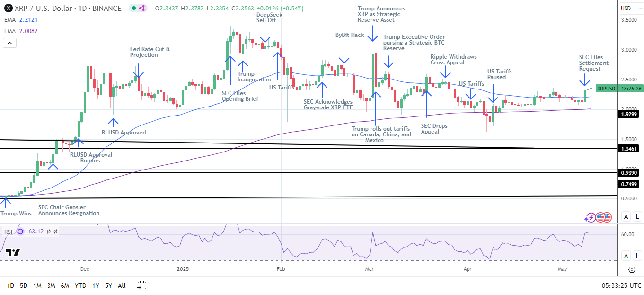Toggle auto-scale A in the main price pane

coord(626,216)
